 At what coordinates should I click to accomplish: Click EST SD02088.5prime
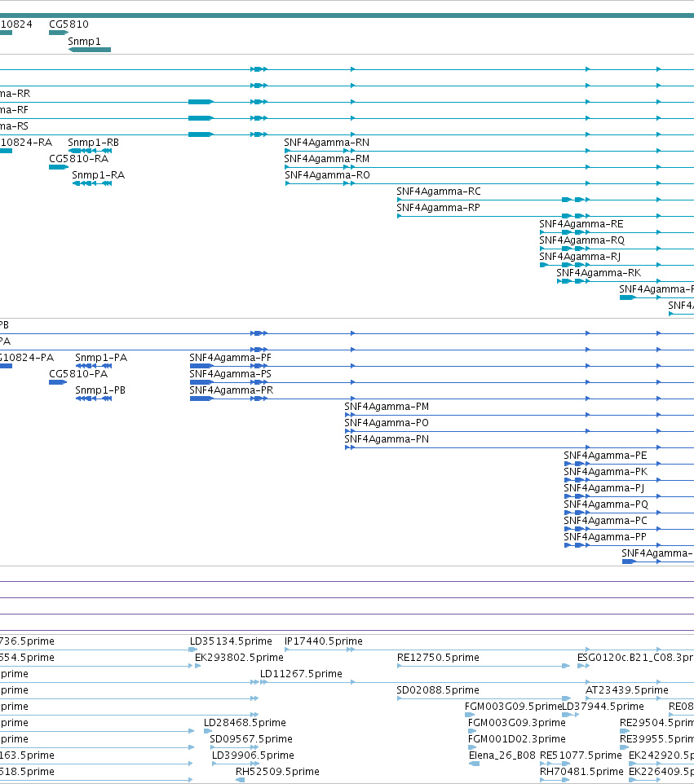click(438, 690)
